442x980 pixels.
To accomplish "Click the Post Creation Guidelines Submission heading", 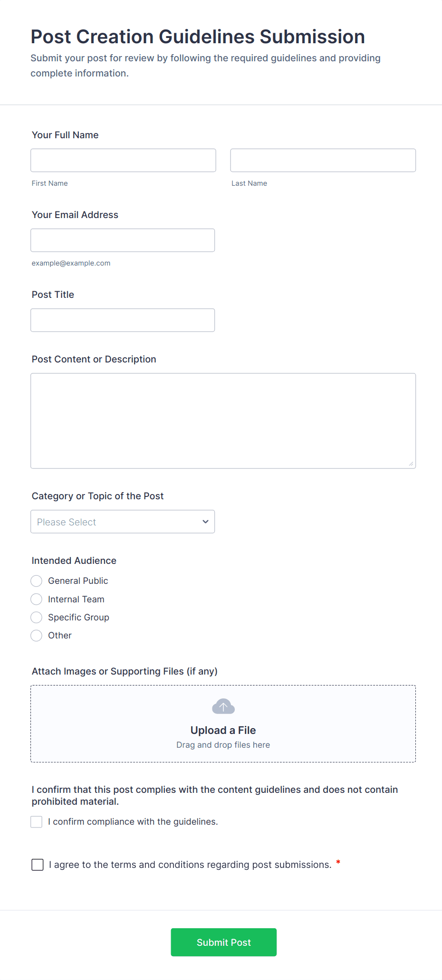I will click(x=198, y=36).
